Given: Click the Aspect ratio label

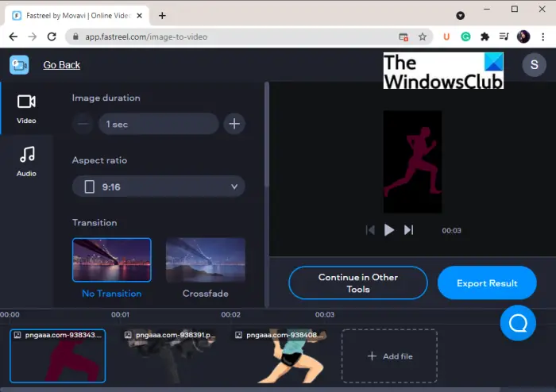Looking at the screenshot, I should (x=99, y=160).
